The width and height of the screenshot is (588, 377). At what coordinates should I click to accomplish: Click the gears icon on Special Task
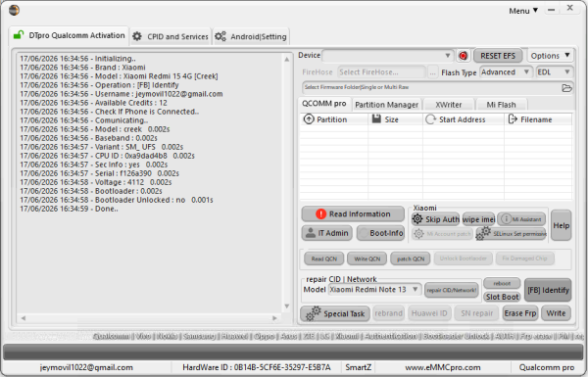pyautogui.click(x=314, y=313)
